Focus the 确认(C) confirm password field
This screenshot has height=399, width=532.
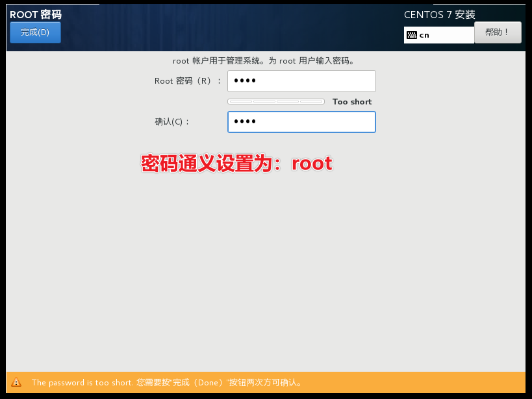301,122
